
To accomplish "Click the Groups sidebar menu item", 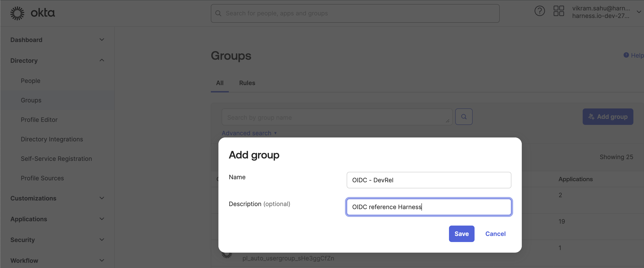I will pyautogui.click(x=31, y=100).
